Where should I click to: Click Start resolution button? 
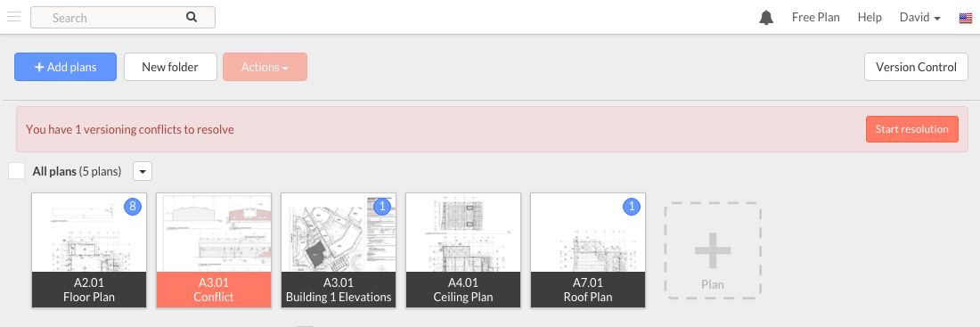point(912,129)
